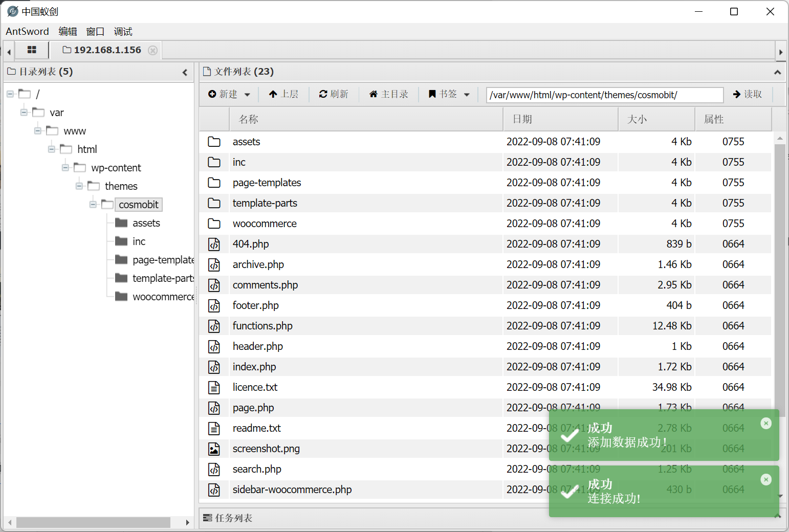Expand the 任务列表 task panel
The height and width of the screenshot is (532, 789).
(777, 517)
